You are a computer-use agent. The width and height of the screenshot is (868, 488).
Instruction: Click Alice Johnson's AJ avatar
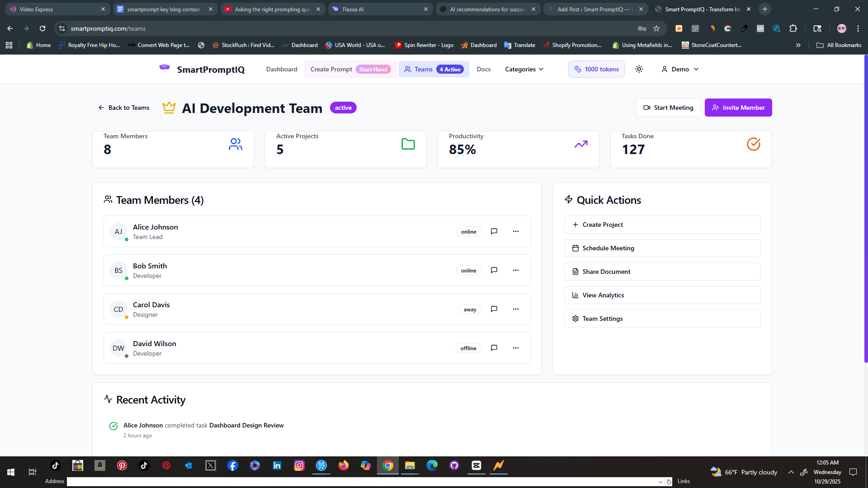118,231
